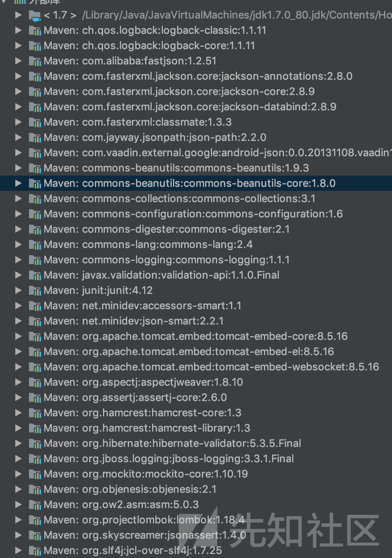Click the library icon for mockito-core:1.10.19
The width and height of the screenshot is (392, 558).
pos(35,474)
